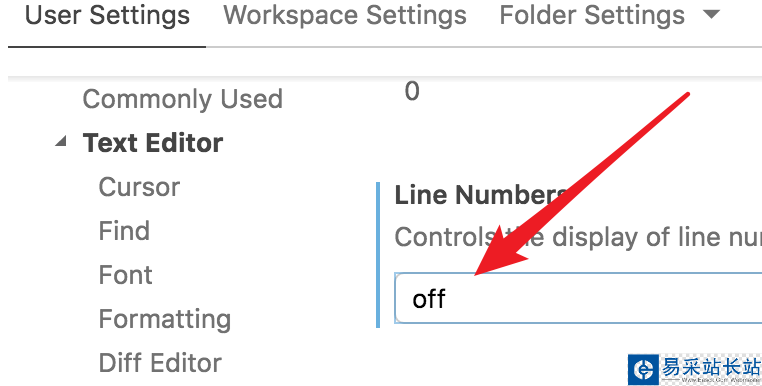Click the blue watermark logo icon
The height and width of the screenshot is (386, 762).
coord(643,369)
